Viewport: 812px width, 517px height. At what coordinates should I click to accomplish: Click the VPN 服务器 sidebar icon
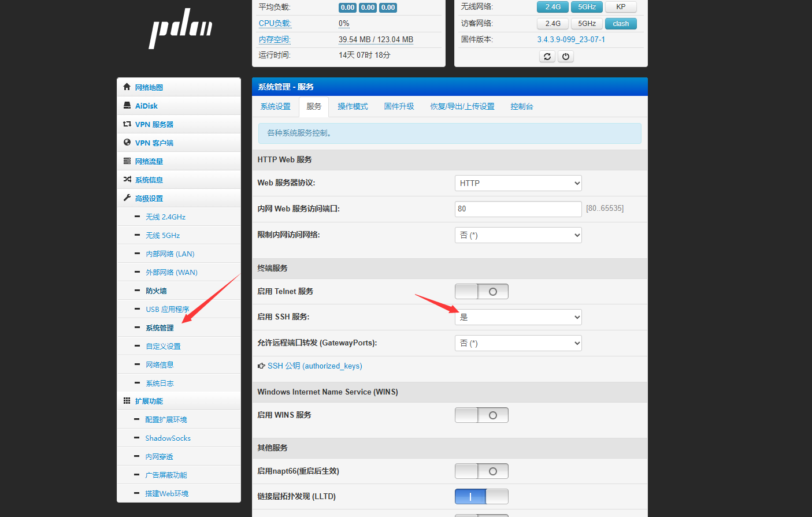pos(127,124)
